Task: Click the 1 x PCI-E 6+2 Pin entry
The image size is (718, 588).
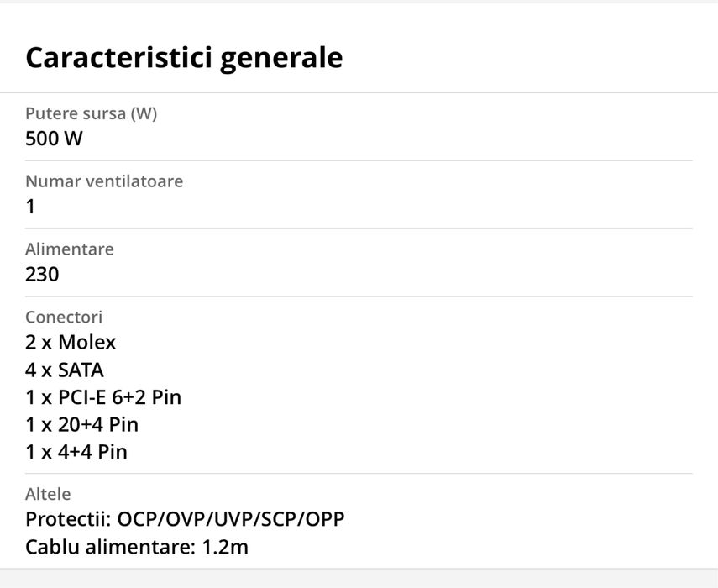Action: 103,397
